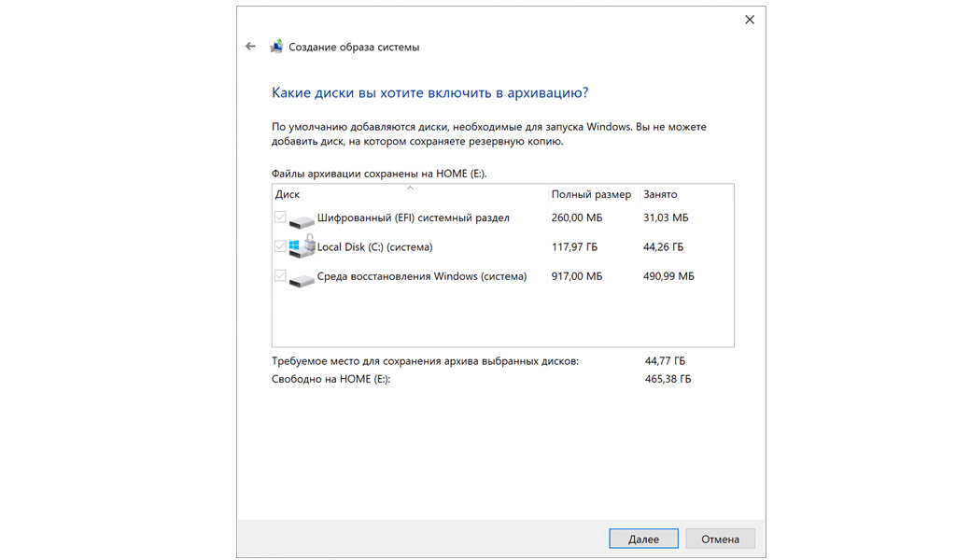Screen dimensions: 956x560
Task: Click the heading about disks to archive
Action: click(429, 92)
